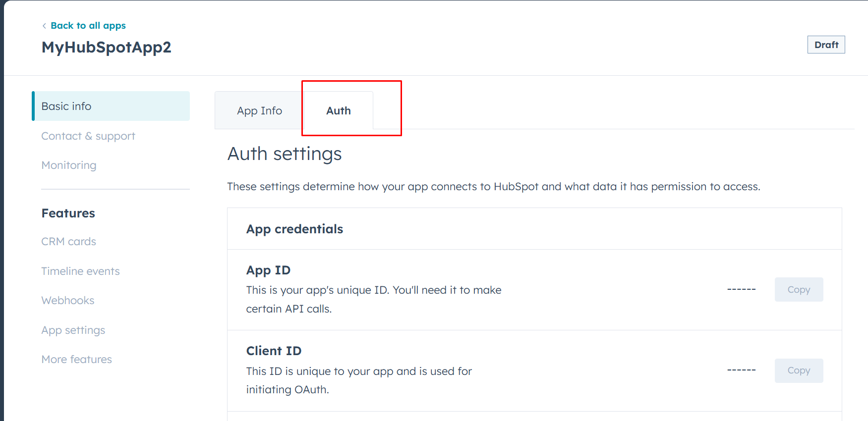Viewport: 868px width, 421px height.
Task: Click the Draft status badge
Action: 826,45
